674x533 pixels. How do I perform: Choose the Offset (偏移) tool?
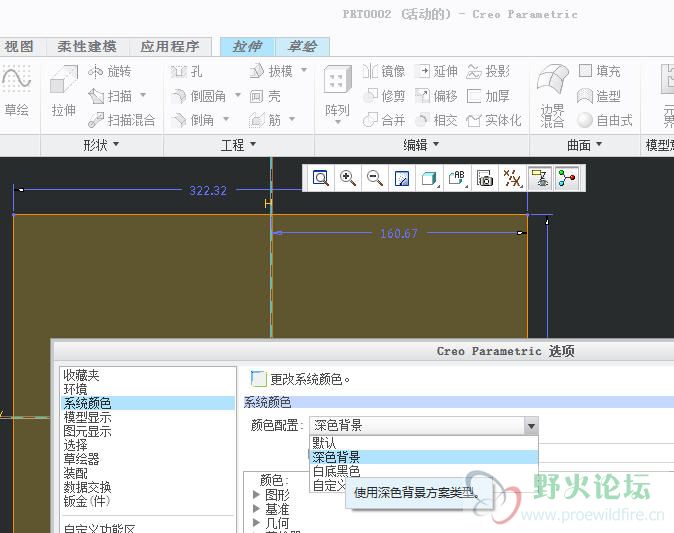(436, 96)
